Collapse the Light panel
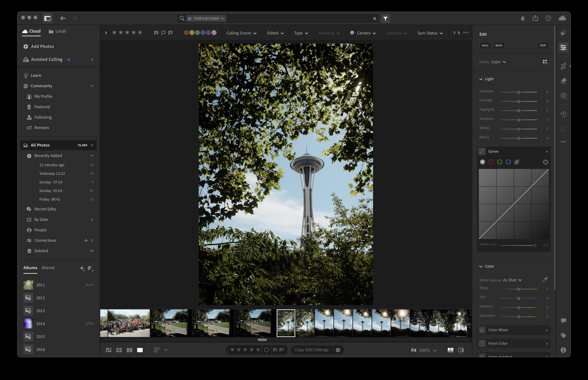 pyautogui.click(x=481, y=79)
